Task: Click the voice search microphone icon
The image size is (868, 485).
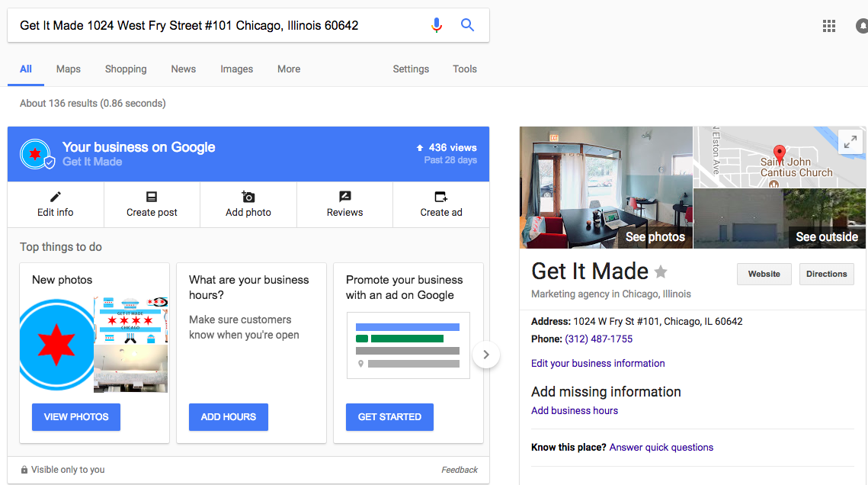Action: (437, 25)
